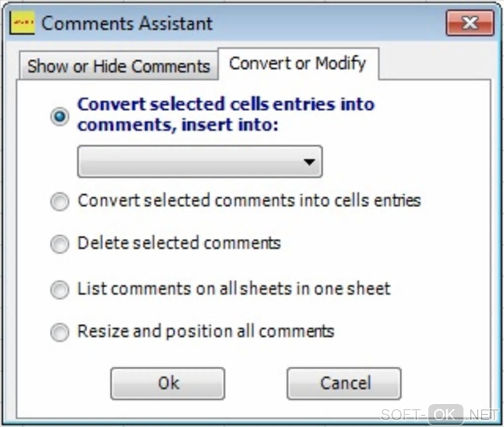The height and width of the screenshot is (427, 504).
Task: Click the Comments Assistant title bar text
Action: pos(127,23)
